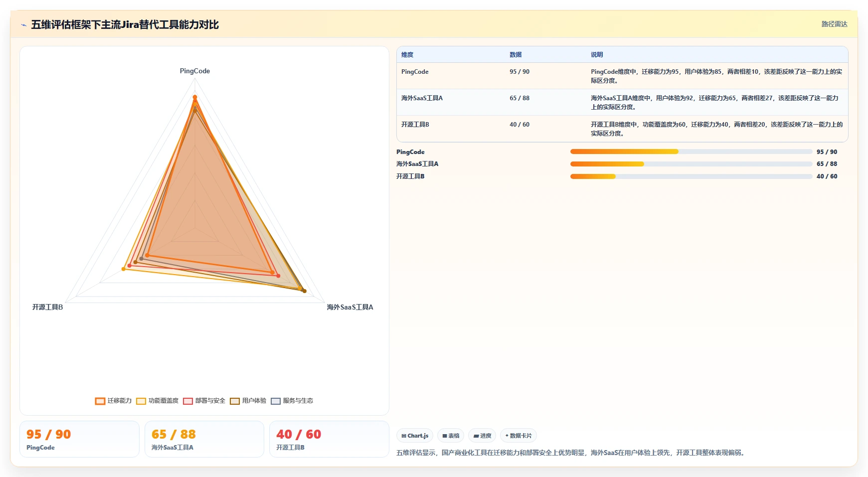The image size is (868, 477).
Task: Click the PingCode cell in the table
Action: point(415,72)
